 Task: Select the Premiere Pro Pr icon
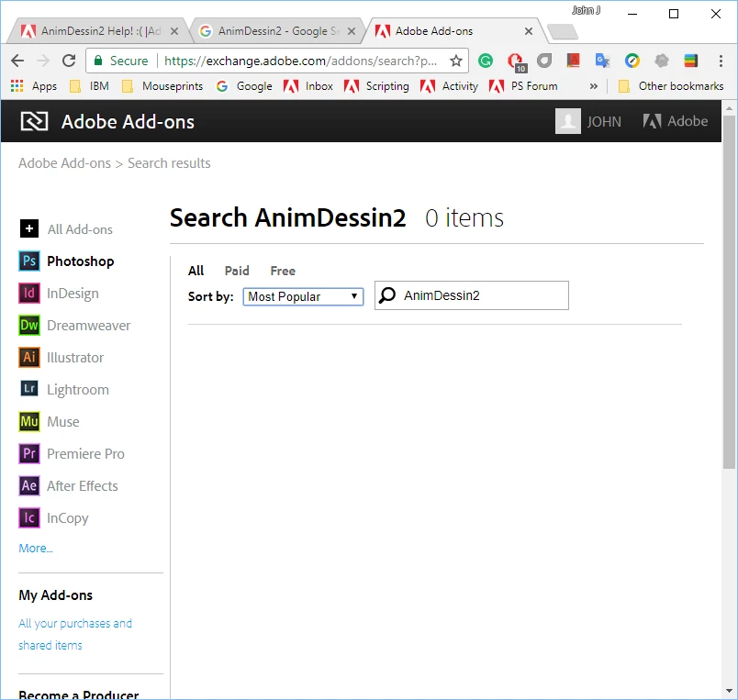29,453
